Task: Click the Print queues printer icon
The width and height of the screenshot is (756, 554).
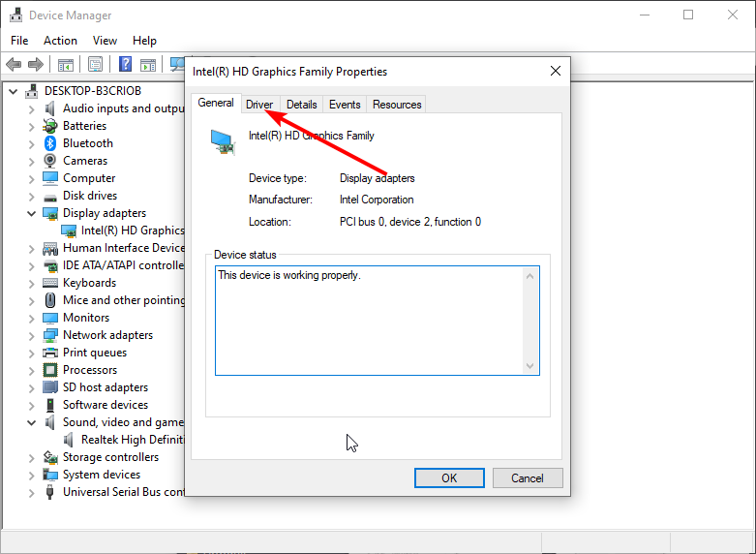Action: 50,353
